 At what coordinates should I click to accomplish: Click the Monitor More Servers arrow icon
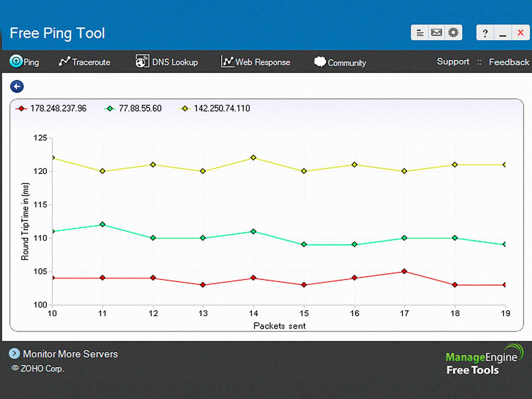tap(14, 353)
